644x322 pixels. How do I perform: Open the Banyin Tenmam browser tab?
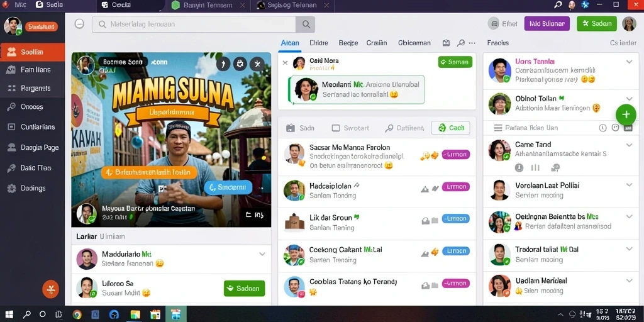click(208, 5)
